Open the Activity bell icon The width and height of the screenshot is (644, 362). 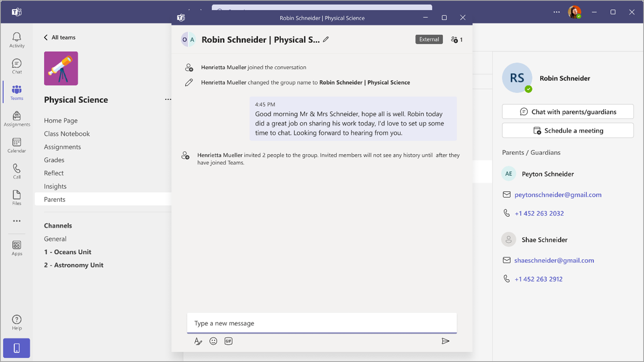click(x=17, y=40)
